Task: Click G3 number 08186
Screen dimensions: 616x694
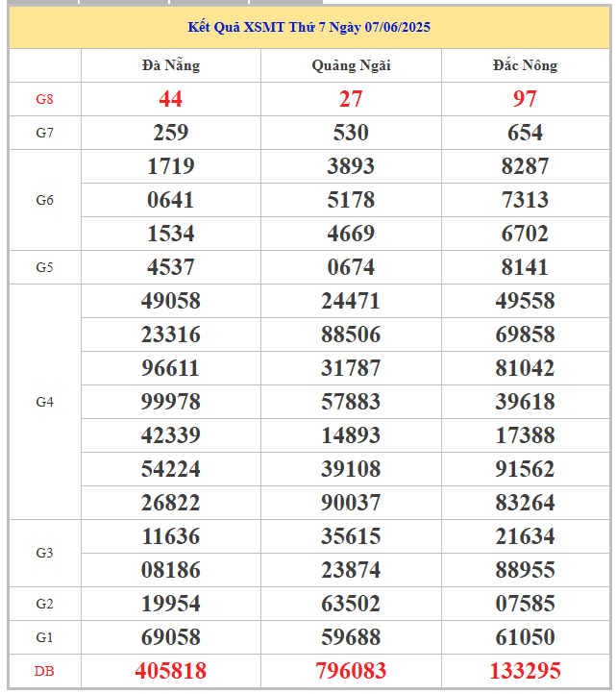Action: [171, 570]
